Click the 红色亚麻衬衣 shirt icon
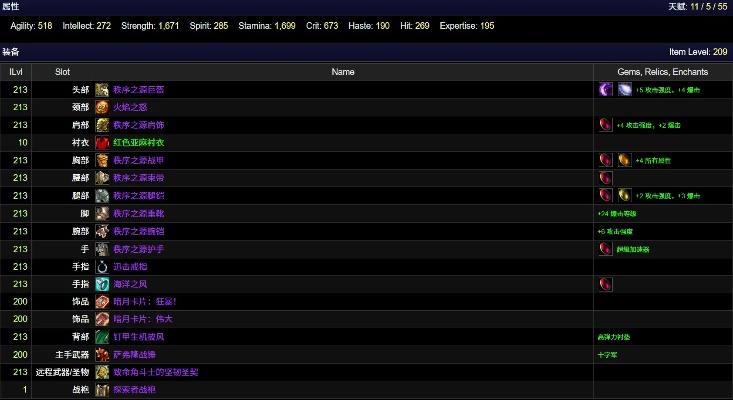This screenshot has height=400, width=733. 102,143
